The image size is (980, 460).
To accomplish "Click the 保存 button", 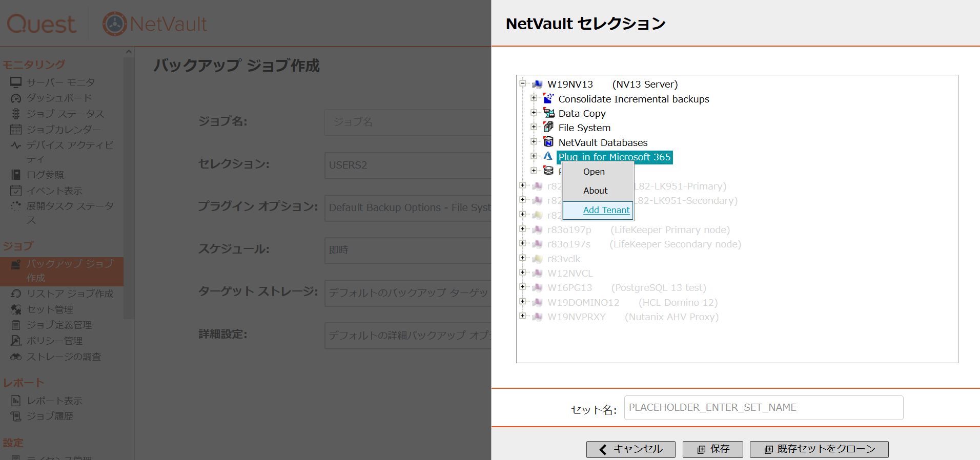I will tap(713, 449).
